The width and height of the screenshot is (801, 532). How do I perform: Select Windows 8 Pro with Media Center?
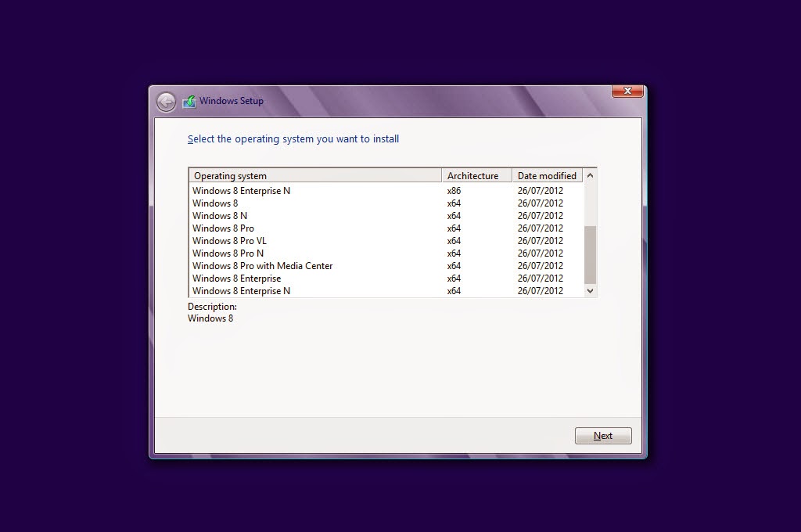263,266
